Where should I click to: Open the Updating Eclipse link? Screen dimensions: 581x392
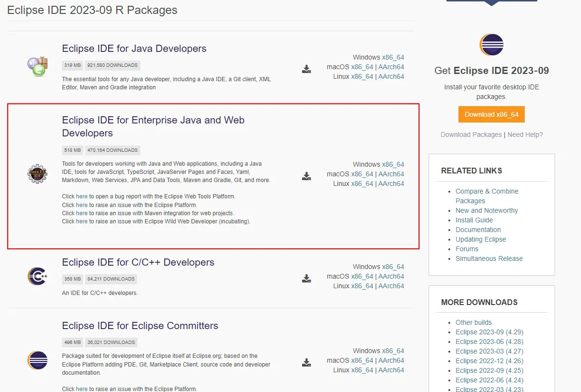[481, 239]
